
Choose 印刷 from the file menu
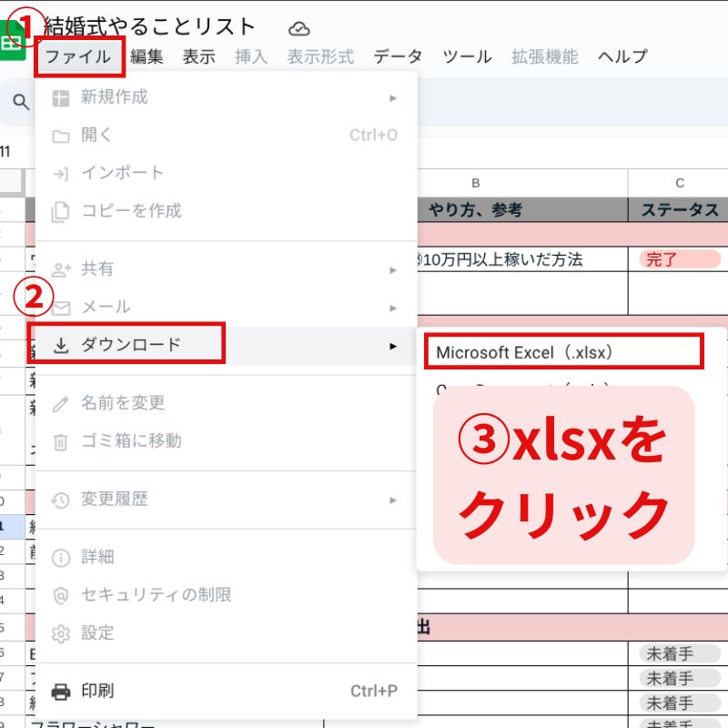pyautogui.click(x=226, y=691)
